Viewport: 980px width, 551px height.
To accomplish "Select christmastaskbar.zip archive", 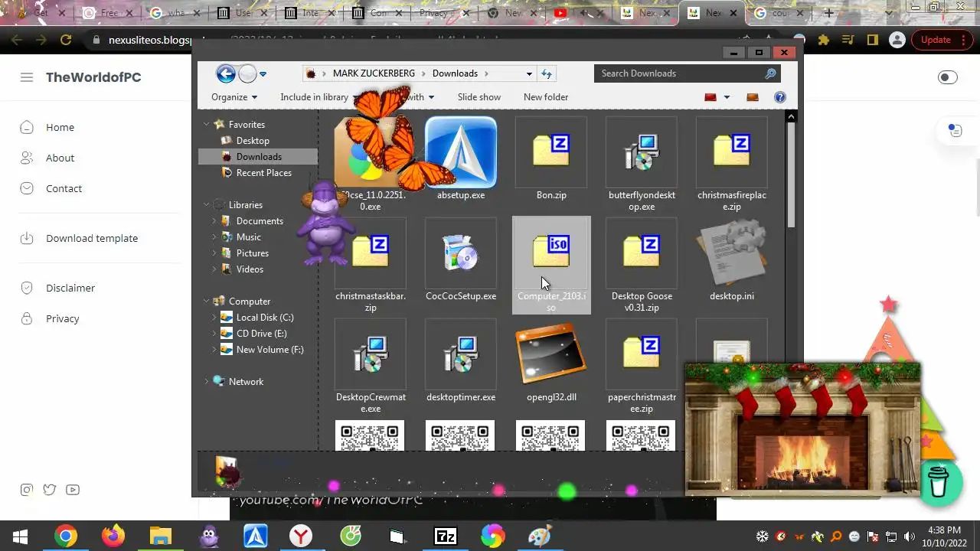I will (x=371, y=266).
